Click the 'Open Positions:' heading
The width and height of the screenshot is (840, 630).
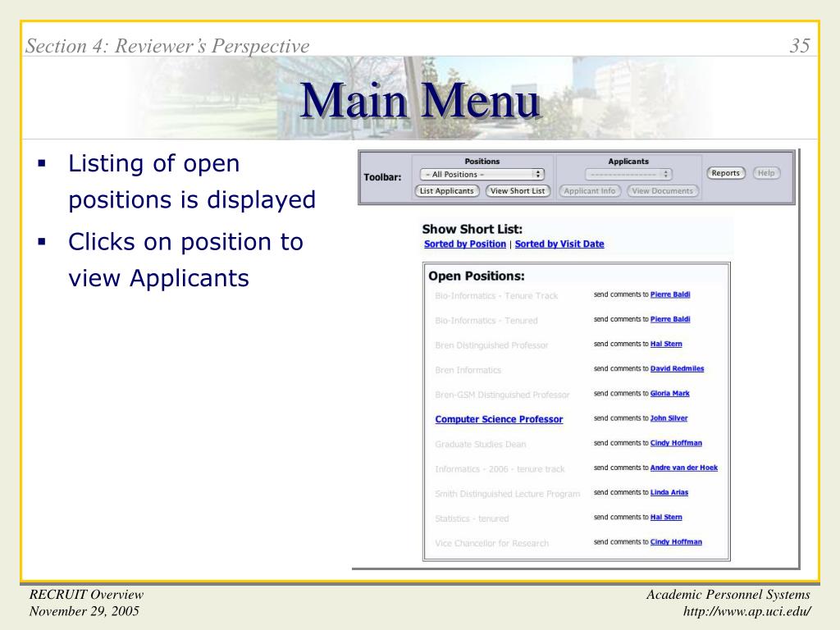(x=477, y=276)
